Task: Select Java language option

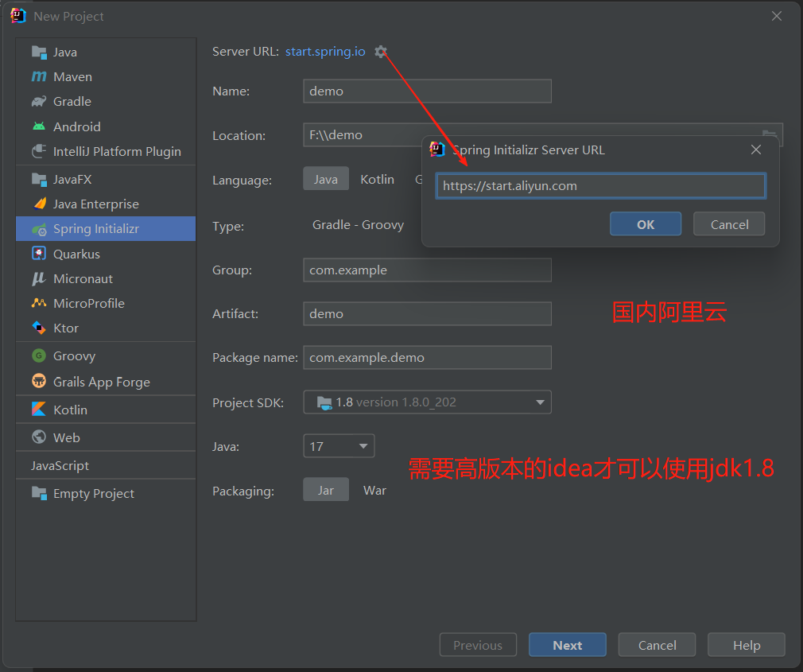Action: point(326,179)
